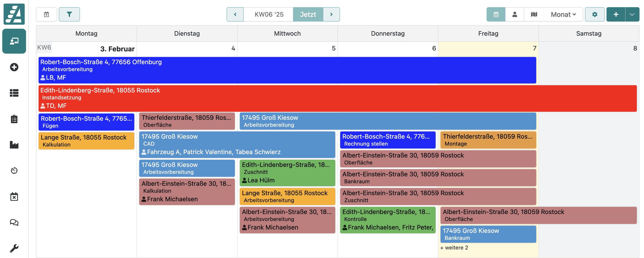Switch to map view toggle
644x258 pixels.
pos(534,15)
